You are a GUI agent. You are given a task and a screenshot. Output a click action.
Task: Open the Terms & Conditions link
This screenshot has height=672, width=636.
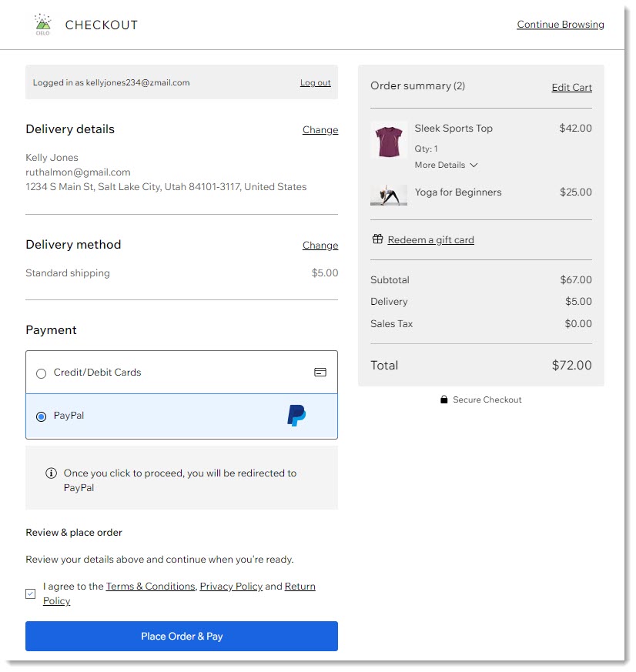click(x=150, y=587)
